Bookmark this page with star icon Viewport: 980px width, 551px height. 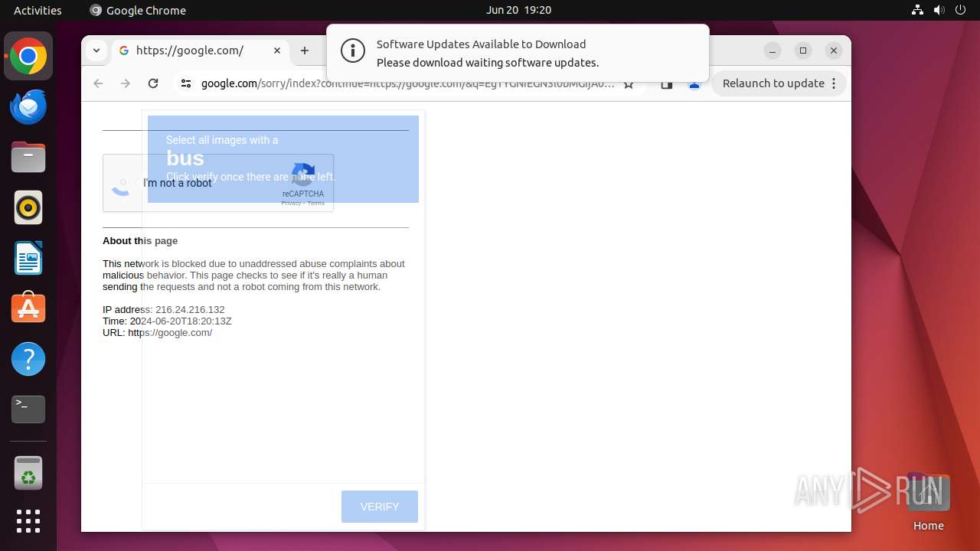pyautogui.click(x=629, y=84)
